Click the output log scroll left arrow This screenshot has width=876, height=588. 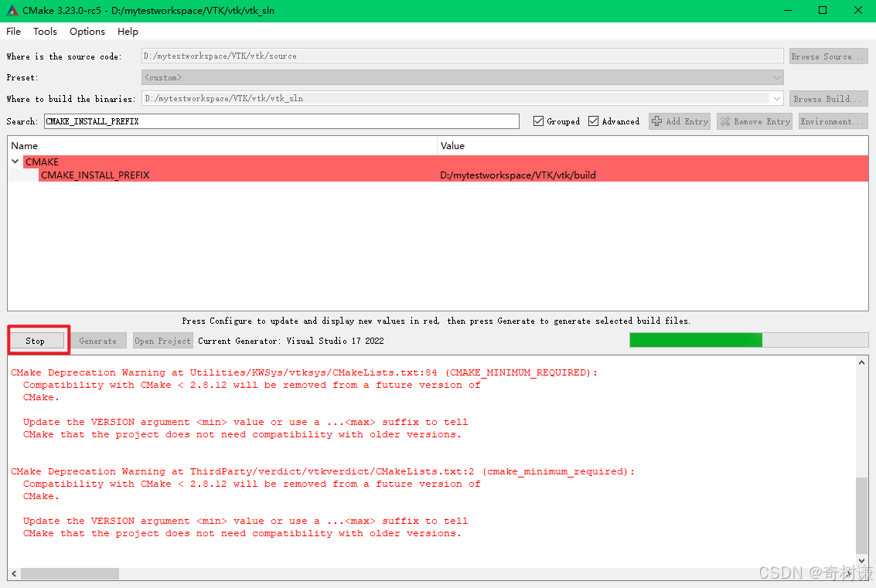[x=14, y=573]
